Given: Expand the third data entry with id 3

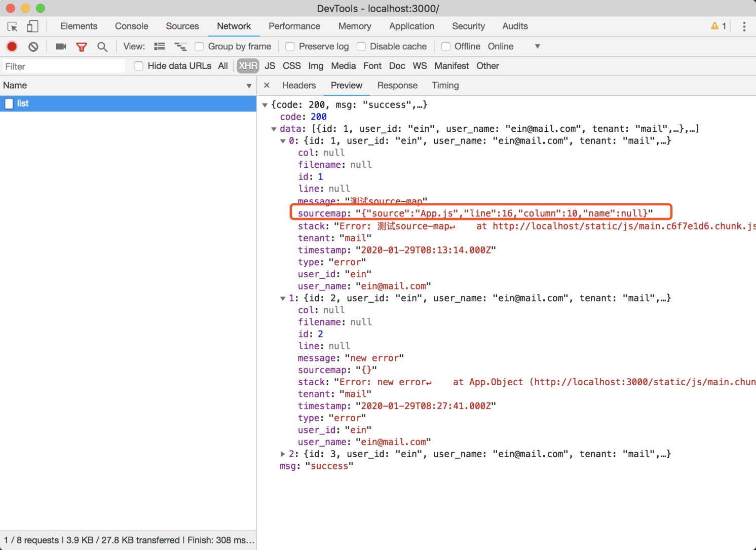Looking at the screenshot, I should pos(283,454).
